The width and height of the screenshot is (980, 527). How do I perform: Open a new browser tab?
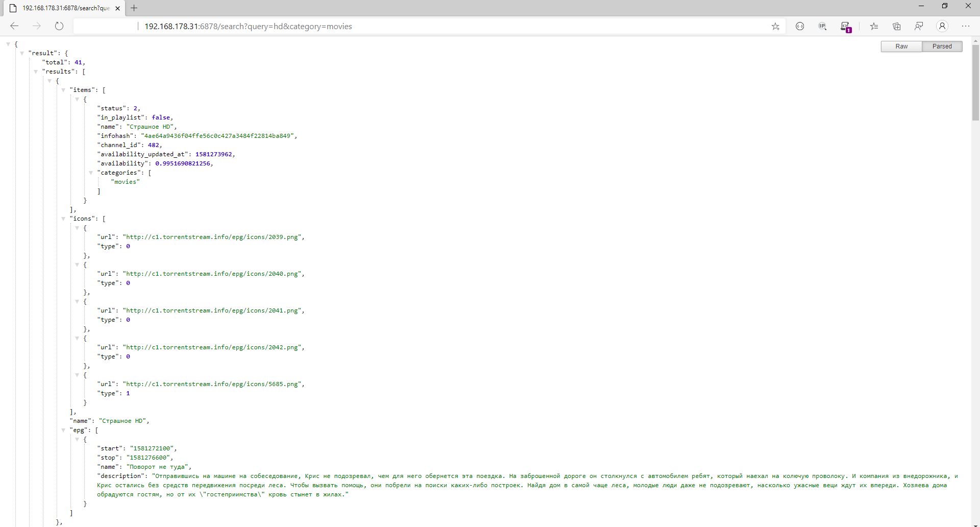tap(134, 8)
